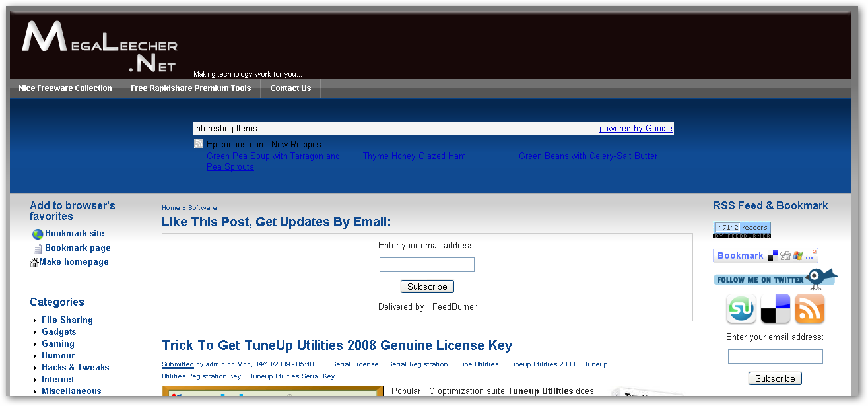This screenshot has height=406, width=868.
Task: Click the Make homepage house icon
Action: pos(34,263)
